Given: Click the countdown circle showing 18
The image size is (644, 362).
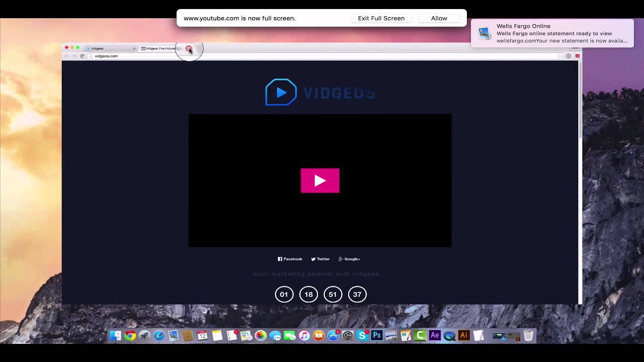Looking at the screenshot, I should point(308,294).
